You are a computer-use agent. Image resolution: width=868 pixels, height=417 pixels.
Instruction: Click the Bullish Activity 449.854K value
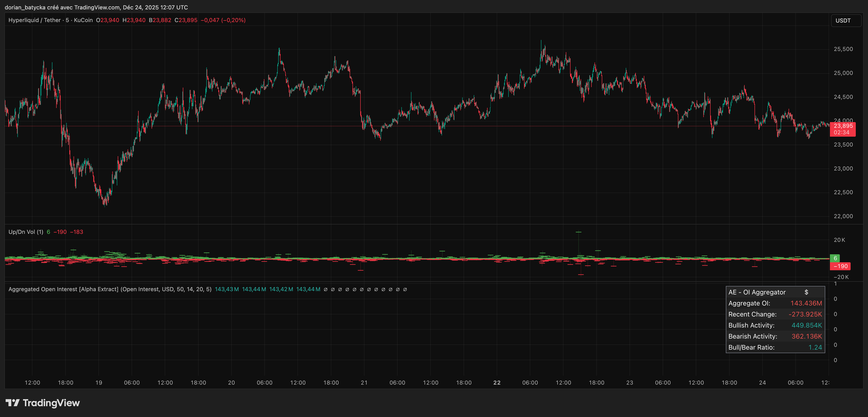click(806, 325)
